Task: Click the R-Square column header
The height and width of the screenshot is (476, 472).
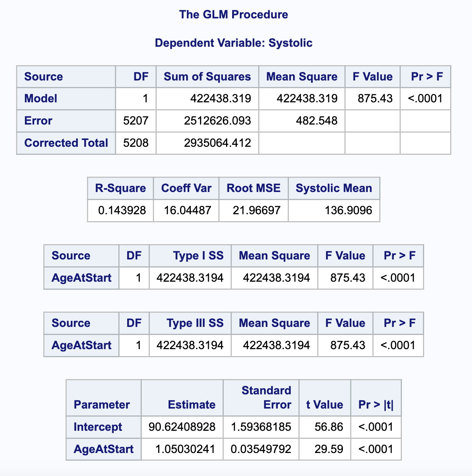Action: coord(120,188)
